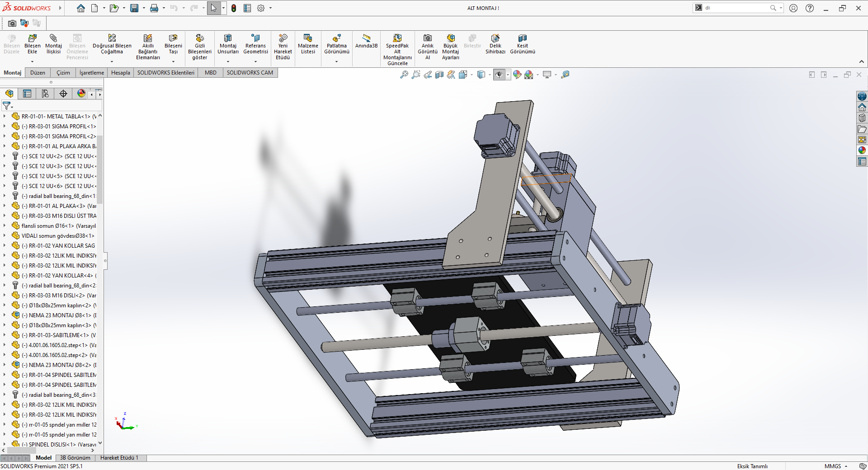Select the Montaj İlişkisi (Mate) tool
The height and width of the screenshot is (470, 868).
pos(53,44)
